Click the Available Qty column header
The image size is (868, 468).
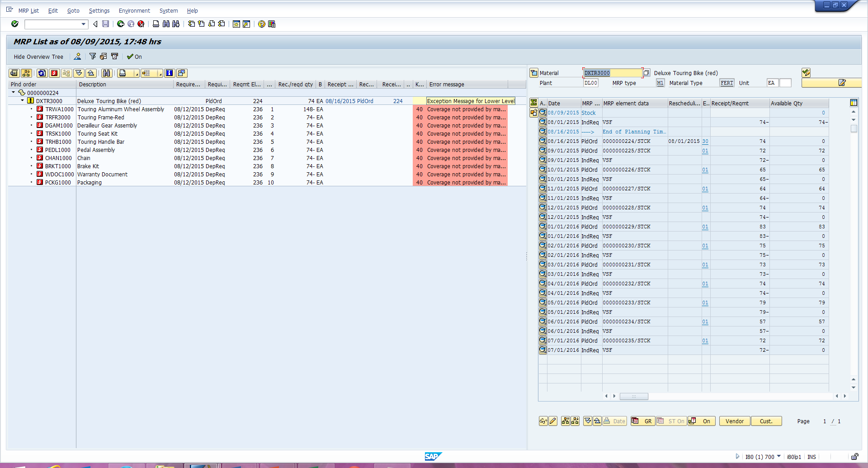799,103
